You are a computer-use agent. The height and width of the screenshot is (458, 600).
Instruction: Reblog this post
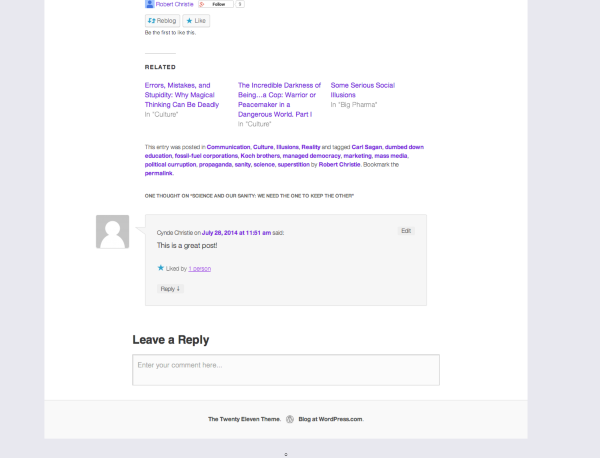162,21
